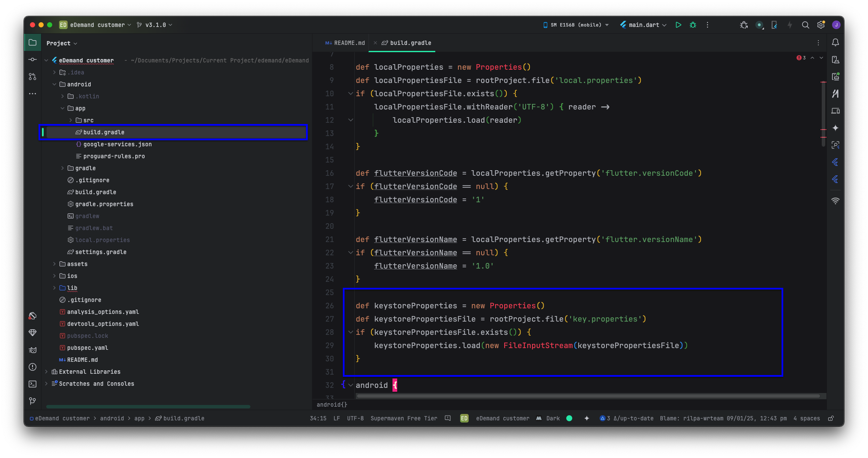Toggle the green status dot in the status bar
Viewport: 868px width, 458px height.
coord(569,418)
